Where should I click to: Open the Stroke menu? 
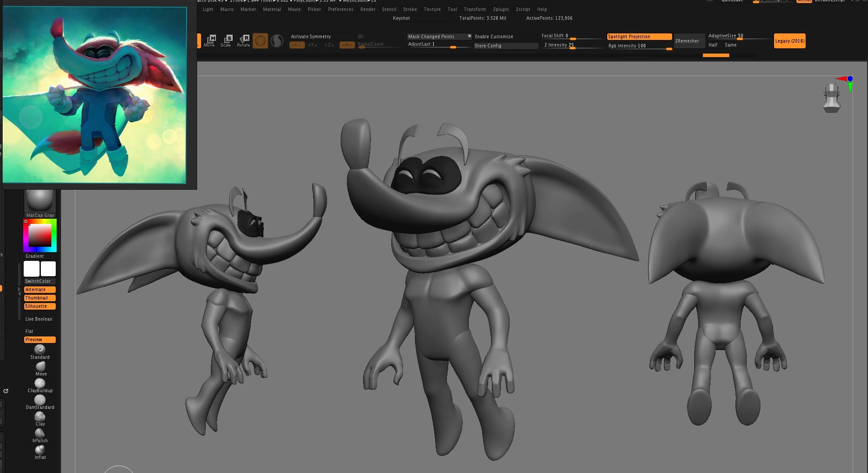click(x=410, y=9)
